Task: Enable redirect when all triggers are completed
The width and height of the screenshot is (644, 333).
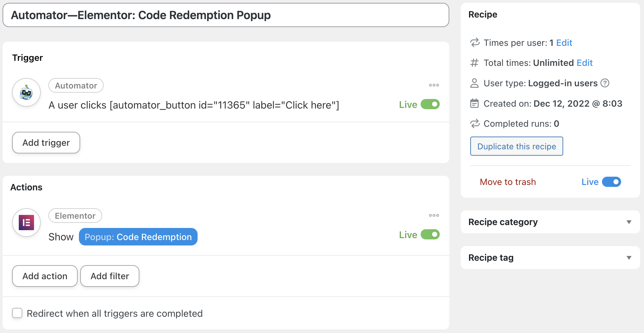Action: (17, 313)
